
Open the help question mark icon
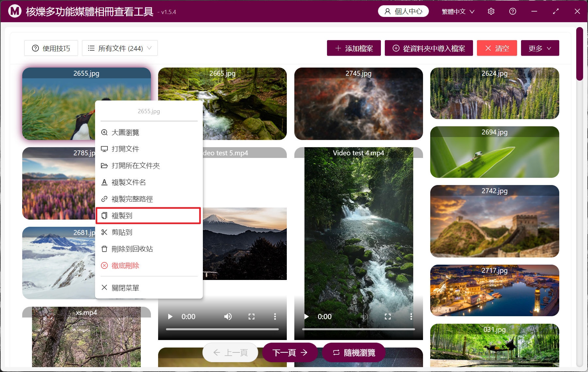(x=513, y=11)
